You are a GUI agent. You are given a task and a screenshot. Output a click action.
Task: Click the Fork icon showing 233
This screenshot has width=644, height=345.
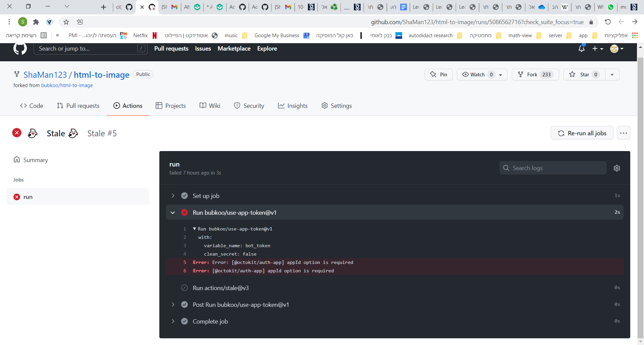coord(521,74)
